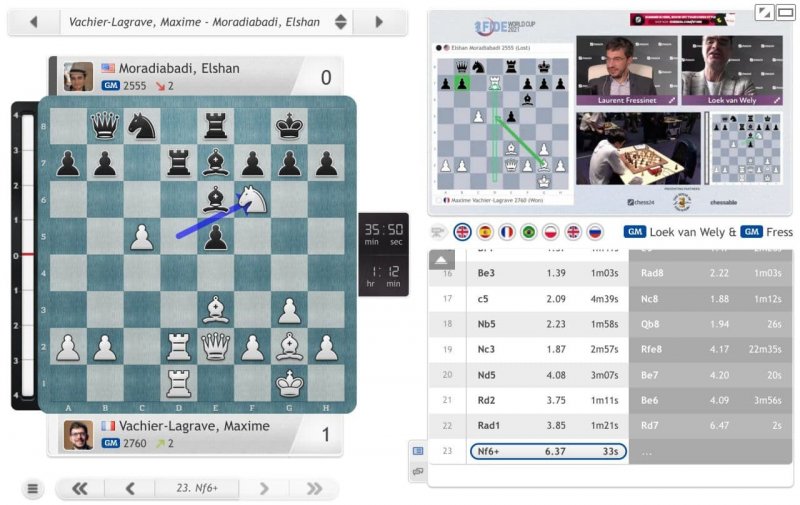Jump to the first move
This screenshot has width=800, height=505.
[x=80, y=489]
